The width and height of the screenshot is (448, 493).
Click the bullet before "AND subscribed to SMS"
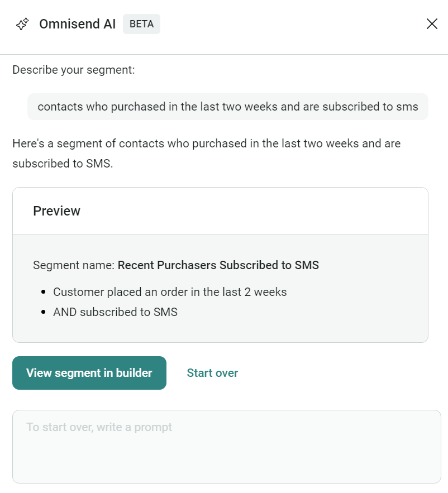44,312
